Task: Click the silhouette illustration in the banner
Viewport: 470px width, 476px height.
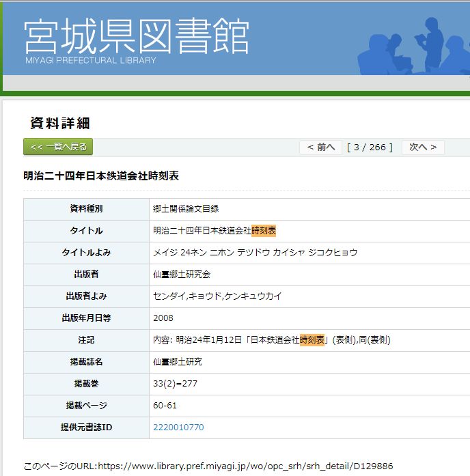Action: 413,46
